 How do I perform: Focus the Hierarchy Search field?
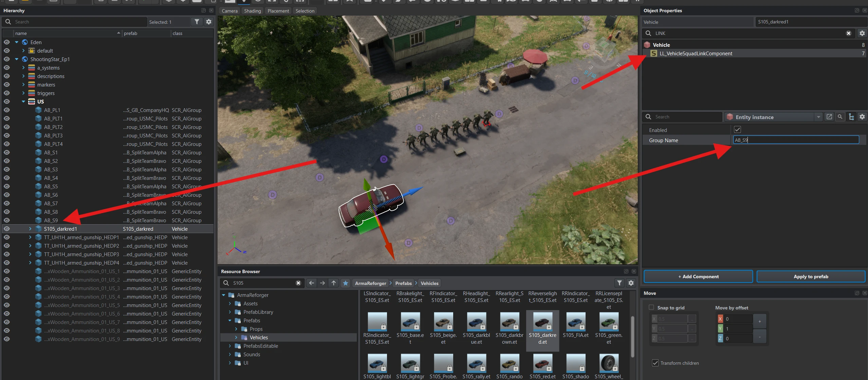tap(75, 22)
